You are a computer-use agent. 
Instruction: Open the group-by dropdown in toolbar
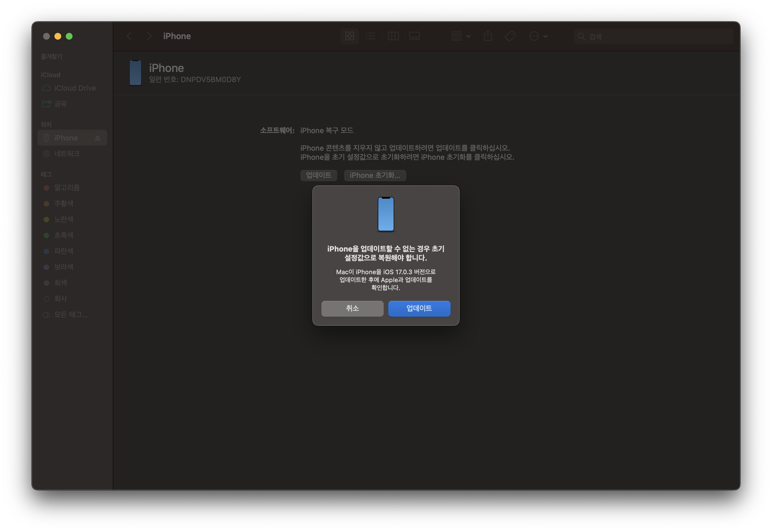(x=461, y=36)
